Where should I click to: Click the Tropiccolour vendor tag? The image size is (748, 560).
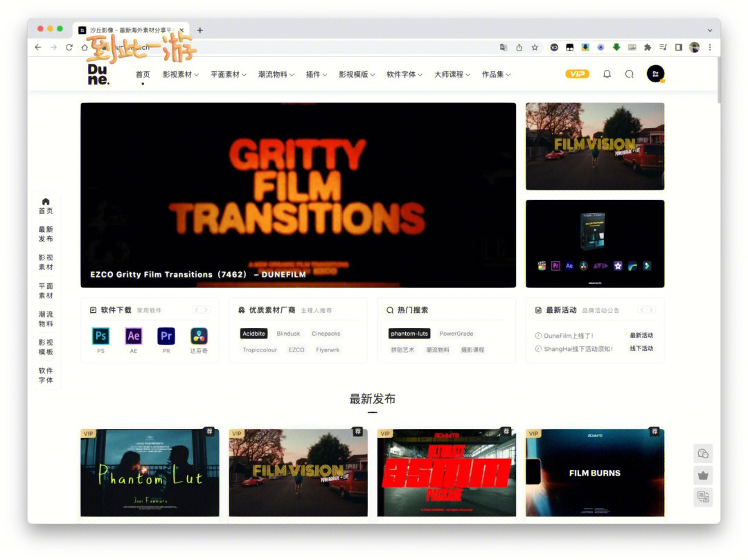point(260,350)
